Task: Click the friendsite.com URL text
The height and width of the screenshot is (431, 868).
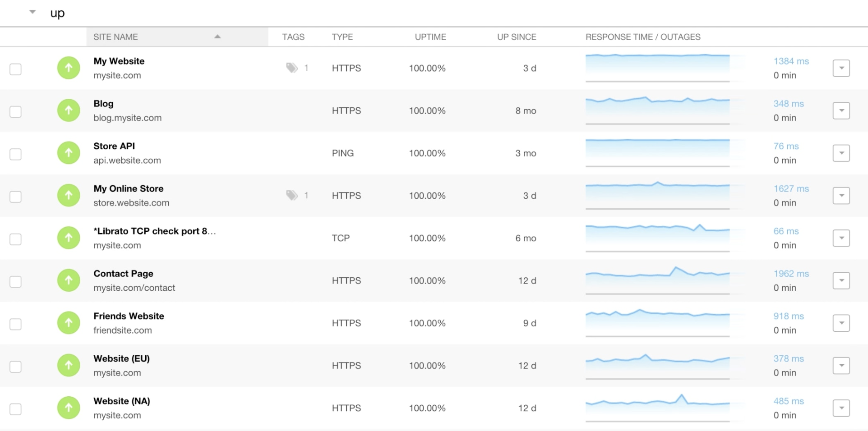Action: pyautogui.click(x=123, y=330)
